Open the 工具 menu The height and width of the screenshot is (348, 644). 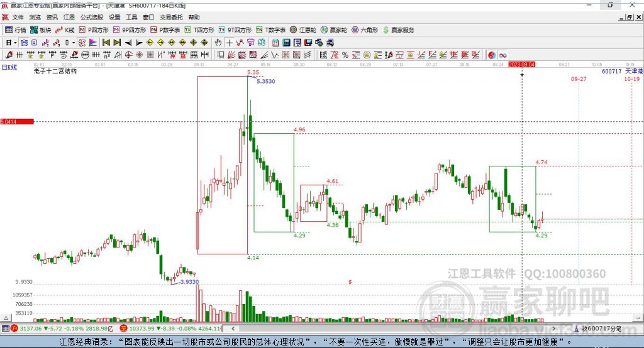click(x=131, y=17)
